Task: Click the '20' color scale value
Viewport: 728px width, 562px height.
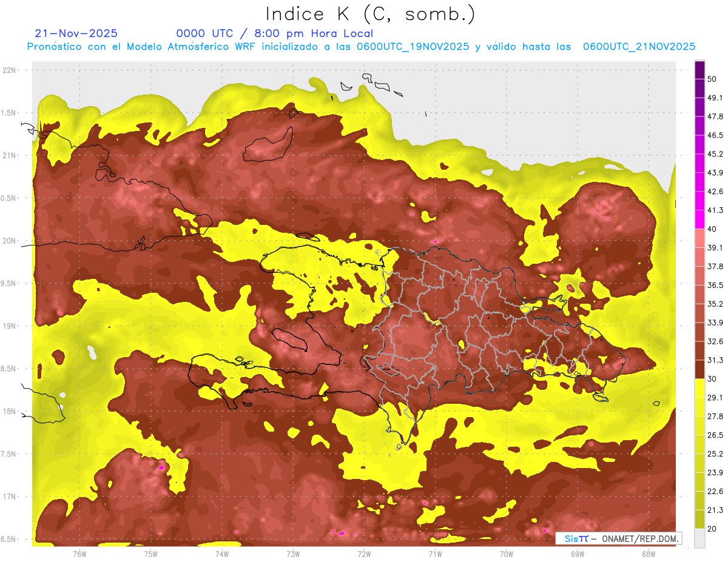Action: [712, 529]
